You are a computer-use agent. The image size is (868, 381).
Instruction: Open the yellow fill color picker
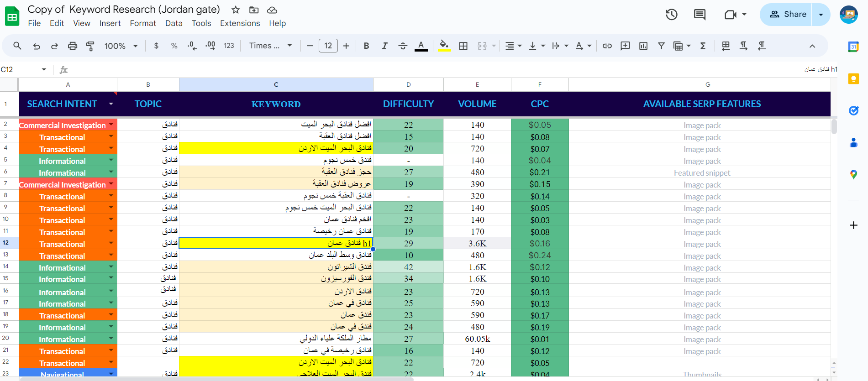tap(444, 46)
